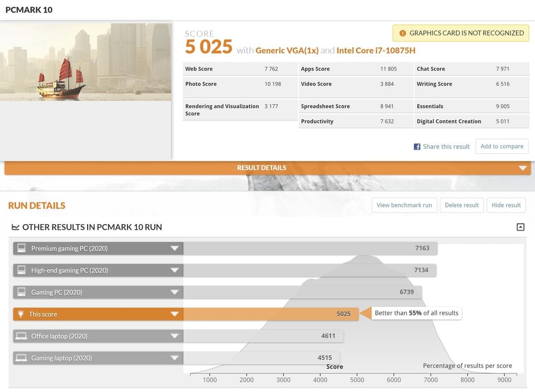Click the laptop icon on Office laptop row

(x=21, y=336)
